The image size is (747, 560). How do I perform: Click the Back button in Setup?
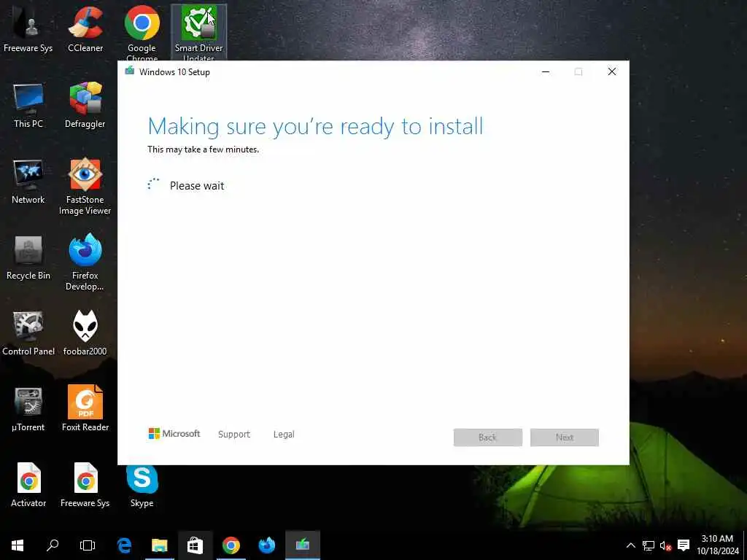tap(488, 437)
